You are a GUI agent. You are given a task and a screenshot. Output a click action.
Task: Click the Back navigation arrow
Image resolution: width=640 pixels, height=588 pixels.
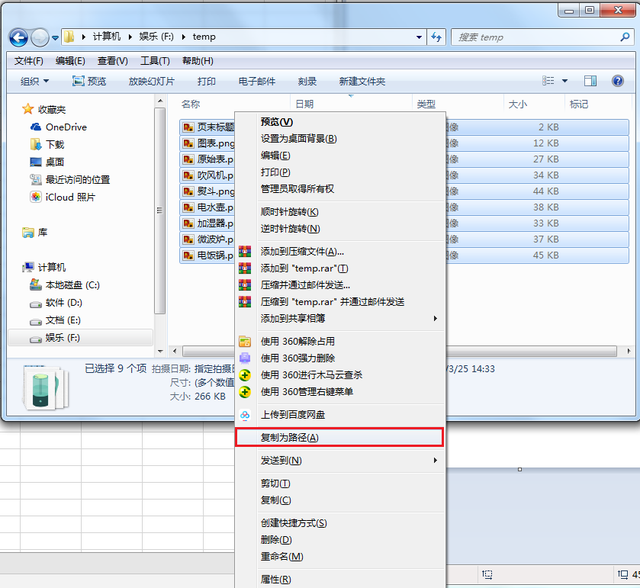click(x=18, y=38)
